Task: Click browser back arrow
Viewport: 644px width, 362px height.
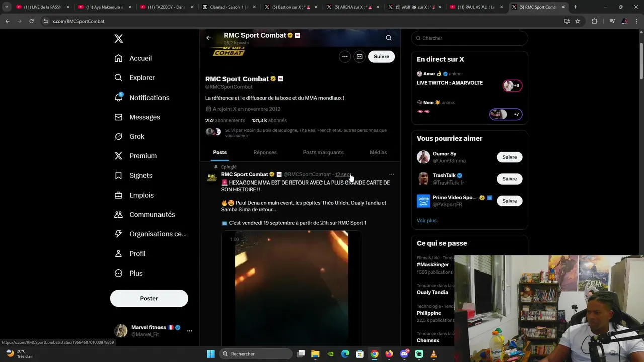Action: 7,21
